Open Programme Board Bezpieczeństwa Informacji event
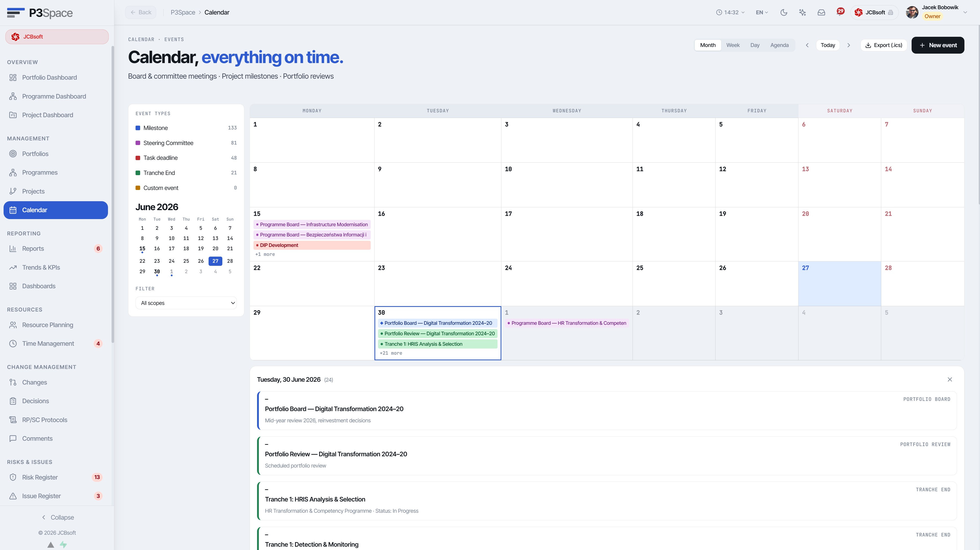The width and height of the screenshot is (980, 550). (x=312, y=235)
